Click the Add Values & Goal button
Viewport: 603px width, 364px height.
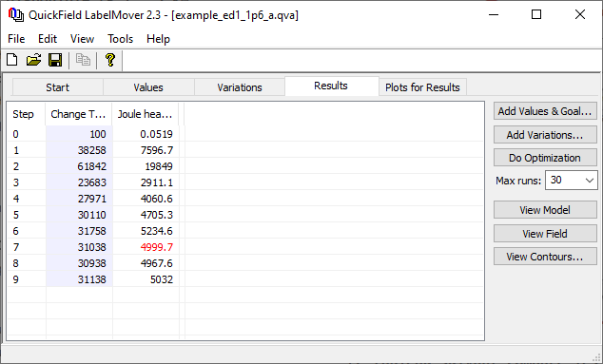545,111
